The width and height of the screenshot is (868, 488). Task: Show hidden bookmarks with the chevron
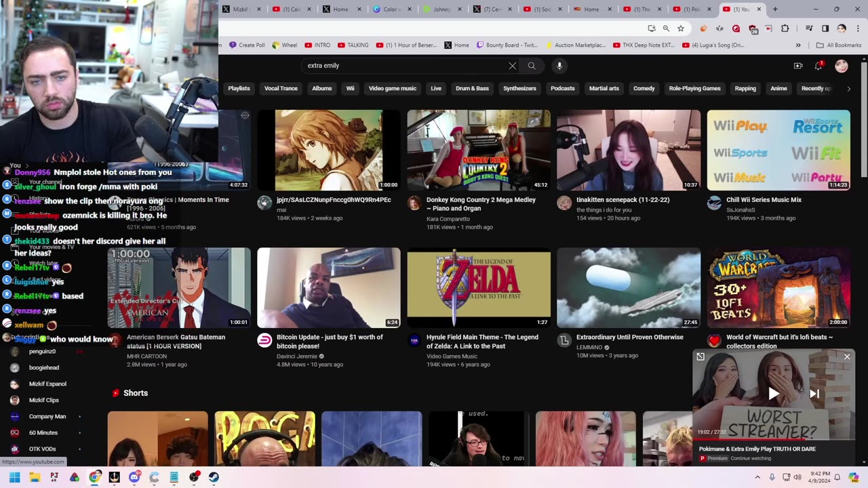[798, 45]
